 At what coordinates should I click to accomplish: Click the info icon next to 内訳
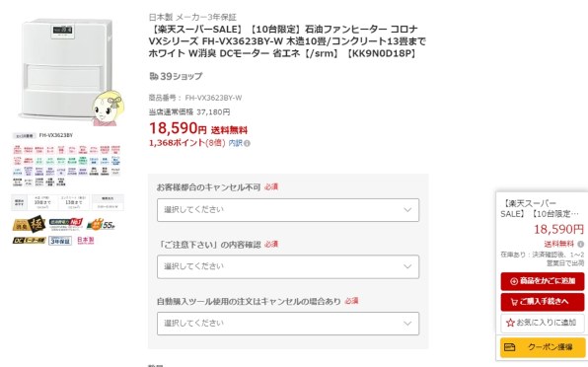point(247,143)
